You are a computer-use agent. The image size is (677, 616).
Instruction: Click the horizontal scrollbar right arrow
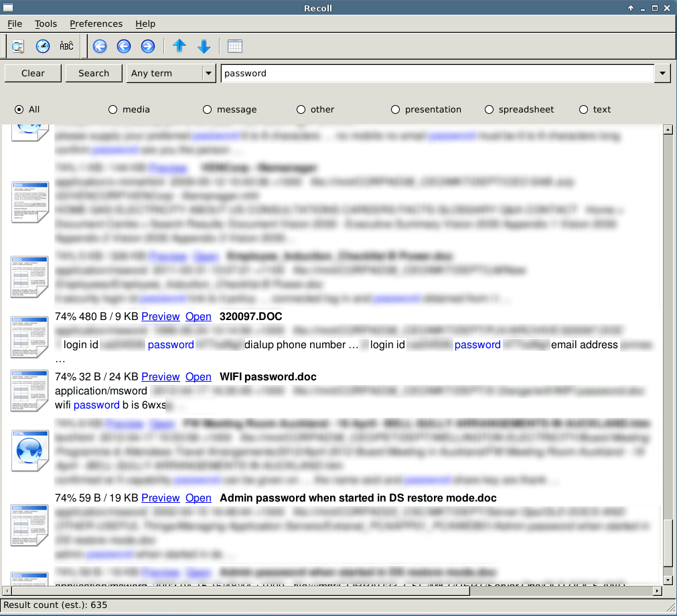[658, 591]
